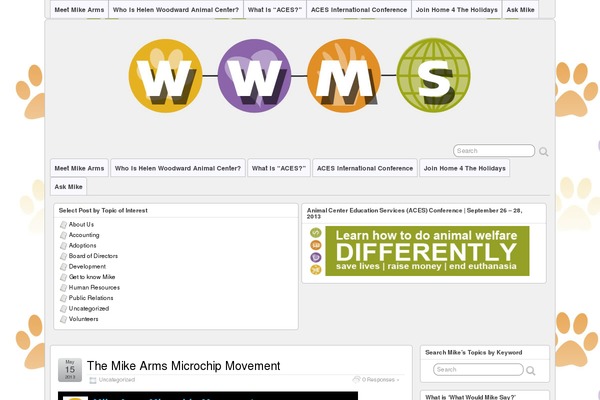Click Uncategorized category under the post title
This screenshot has width=600, height=400.
[117, 380]
